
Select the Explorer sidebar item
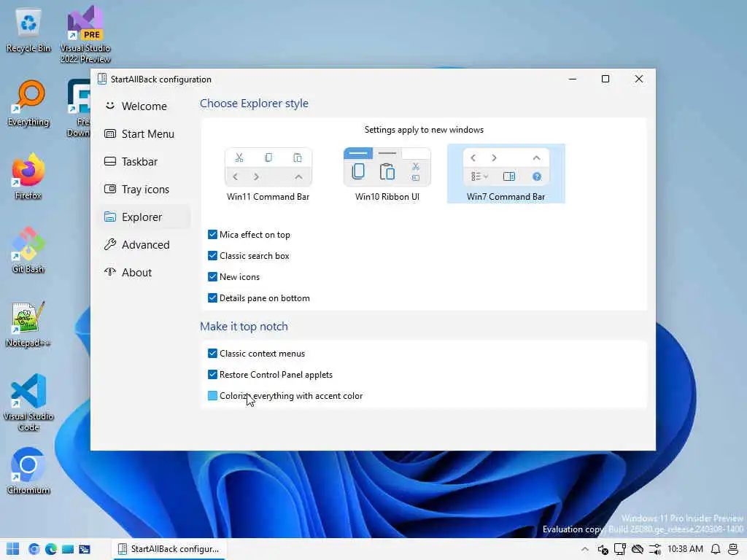click(144, 217)
